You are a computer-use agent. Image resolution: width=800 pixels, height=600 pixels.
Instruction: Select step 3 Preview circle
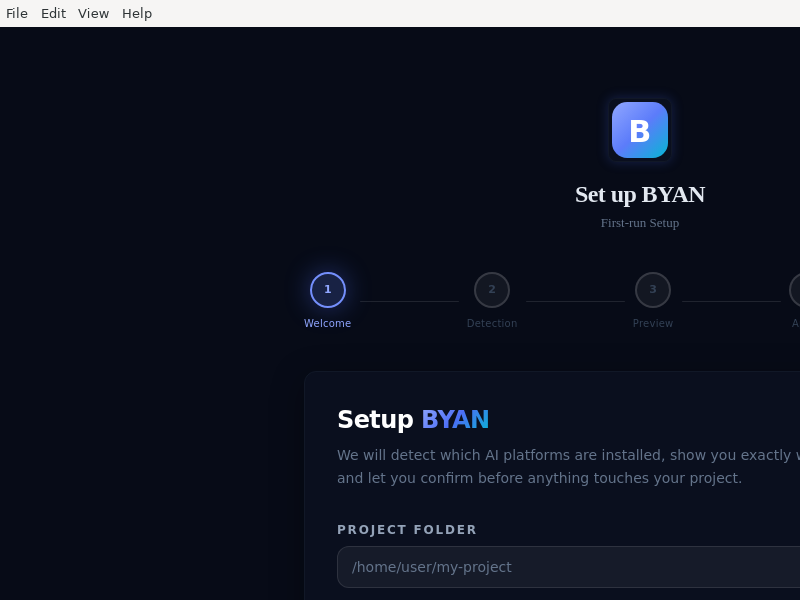pos(653,289)
